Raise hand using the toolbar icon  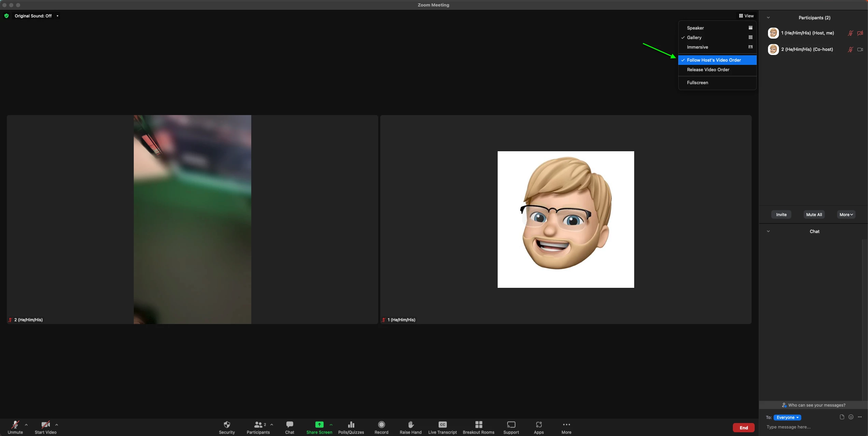tap(411, 424)
